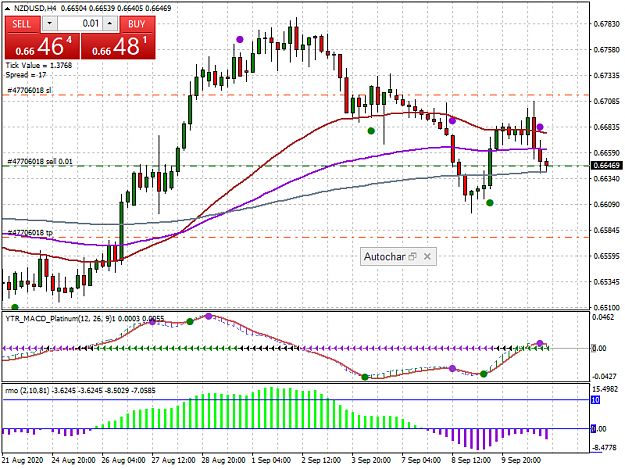Click the rmo level 10 marker

[596, 400]
